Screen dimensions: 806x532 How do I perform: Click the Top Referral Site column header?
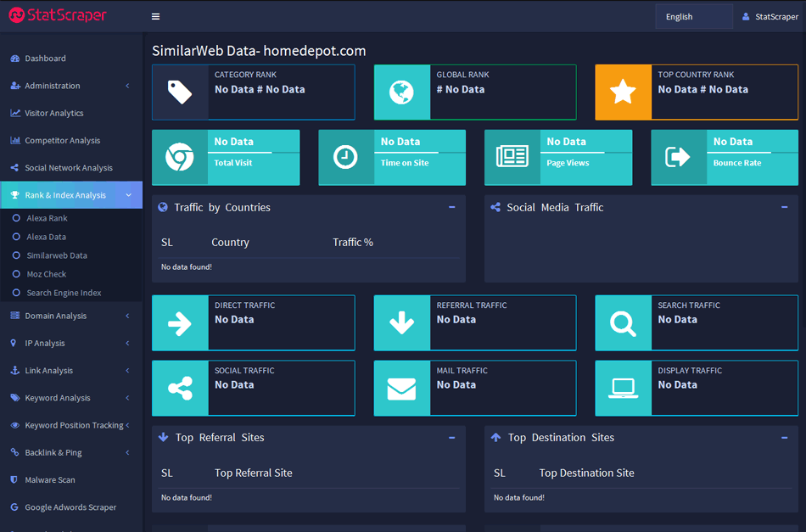click(x=254, y=473)
